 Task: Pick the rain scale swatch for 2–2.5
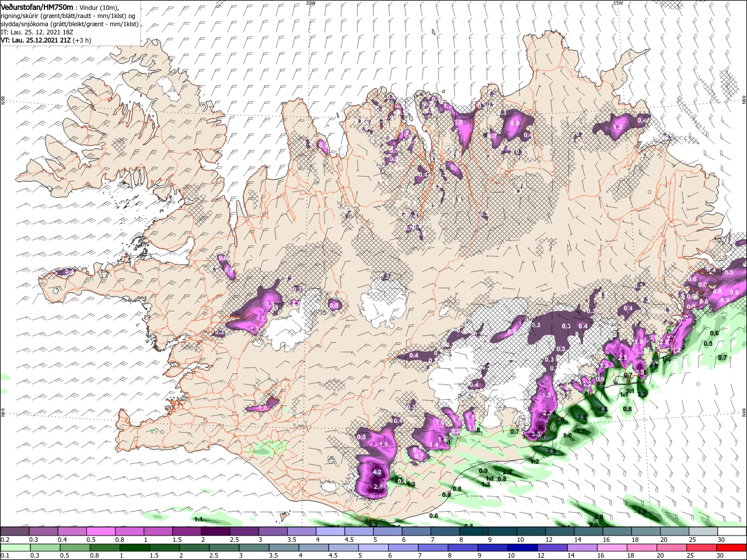pos(194,548)
